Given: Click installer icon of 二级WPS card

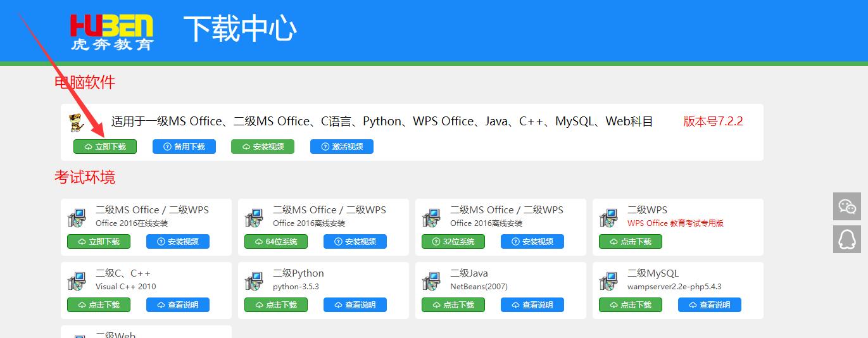Looking at the screenshot, I should tap(608, 217).
